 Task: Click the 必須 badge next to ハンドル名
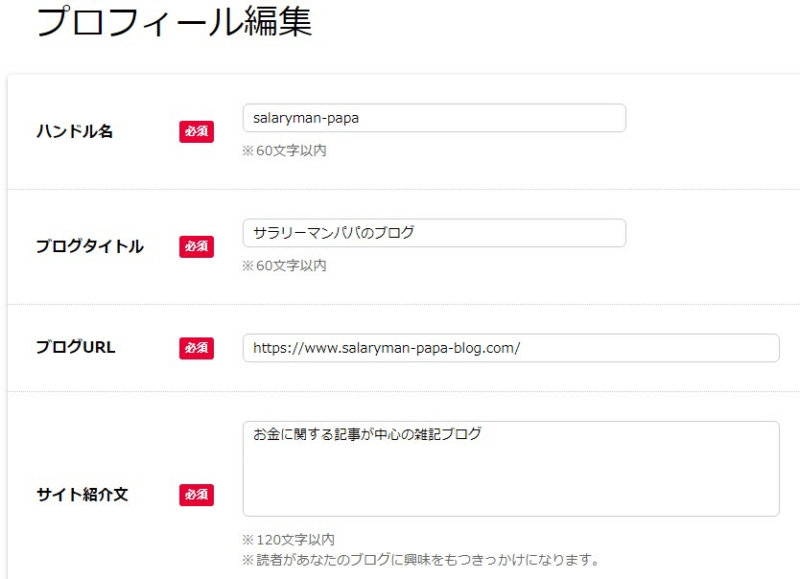coord(196,132)
